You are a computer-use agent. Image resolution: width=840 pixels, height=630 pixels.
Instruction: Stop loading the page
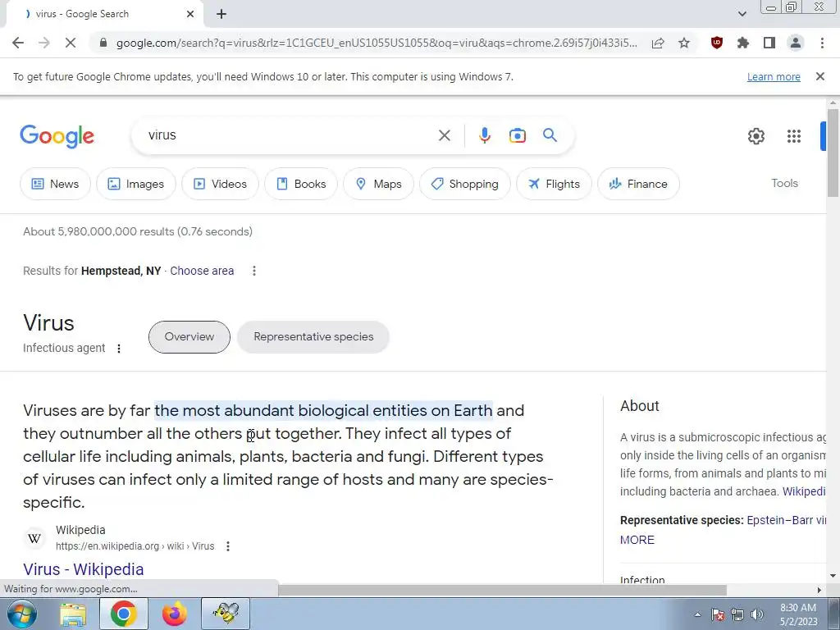(x=71, y=43)
